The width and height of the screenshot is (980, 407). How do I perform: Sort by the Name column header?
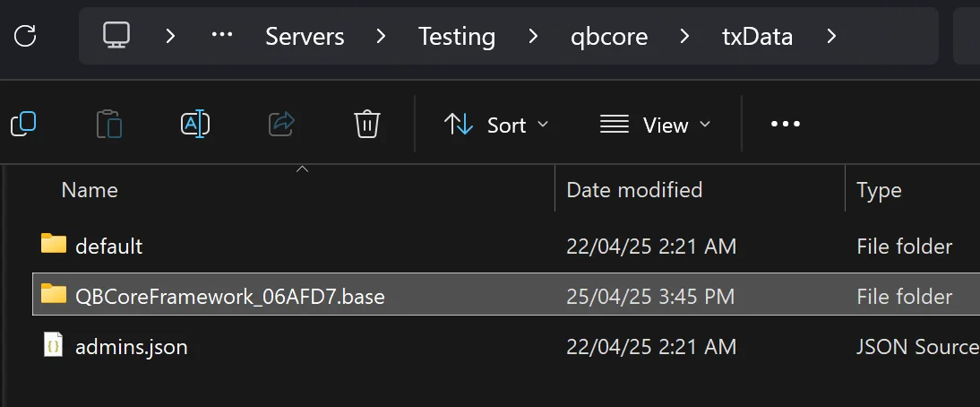(x=90, y=190)
